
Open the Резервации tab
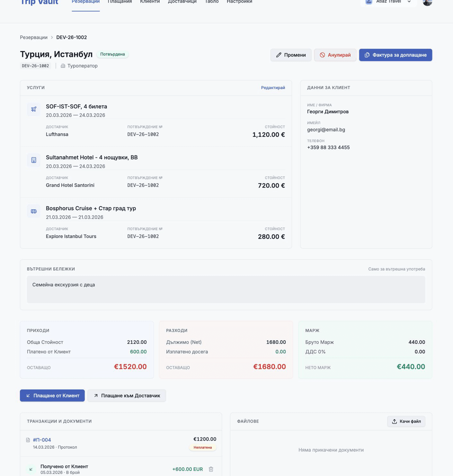click(86, 2)
